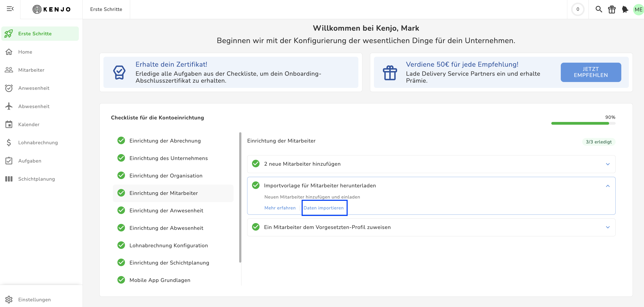Viewport: 644px width, 307px height.
Task: Go to Schichtplanung in the sidebar
Action: tap(36, 179)
